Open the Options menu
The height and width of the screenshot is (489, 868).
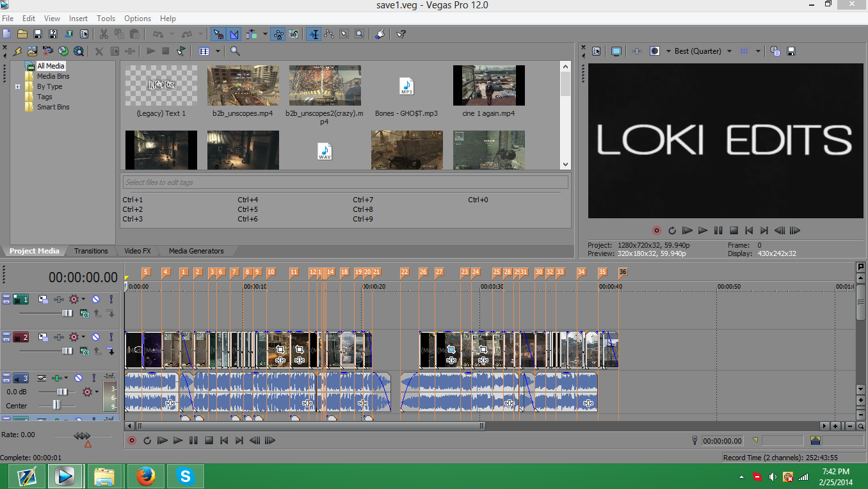pyautogui.click(x=138, y=19)
